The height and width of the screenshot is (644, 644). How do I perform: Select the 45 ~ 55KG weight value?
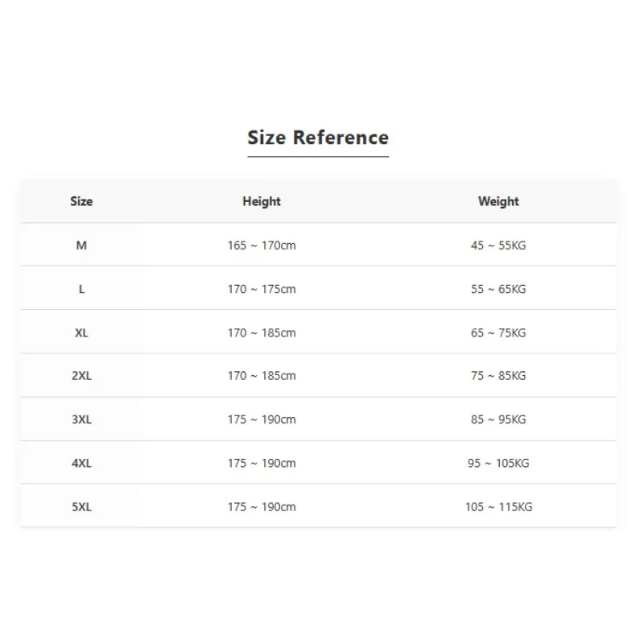click(498, 246)
